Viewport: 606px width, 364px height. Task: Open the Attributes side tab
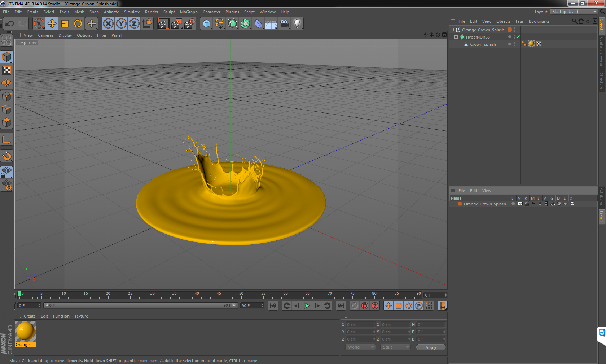pyautogui.click(x=602, y=196)
